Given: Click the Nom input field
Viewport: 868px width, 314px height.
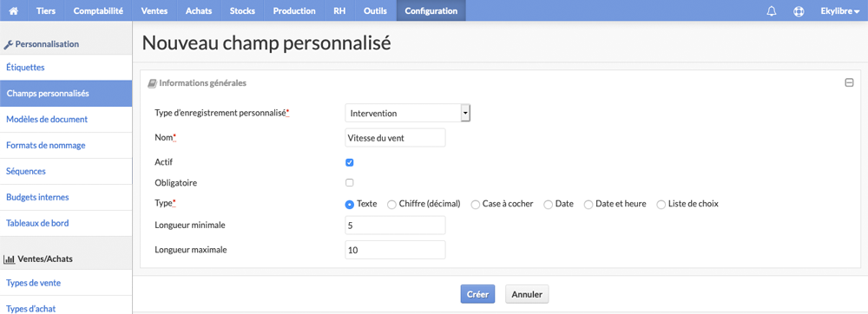Looking at the screenshot, I should point(395,138).
